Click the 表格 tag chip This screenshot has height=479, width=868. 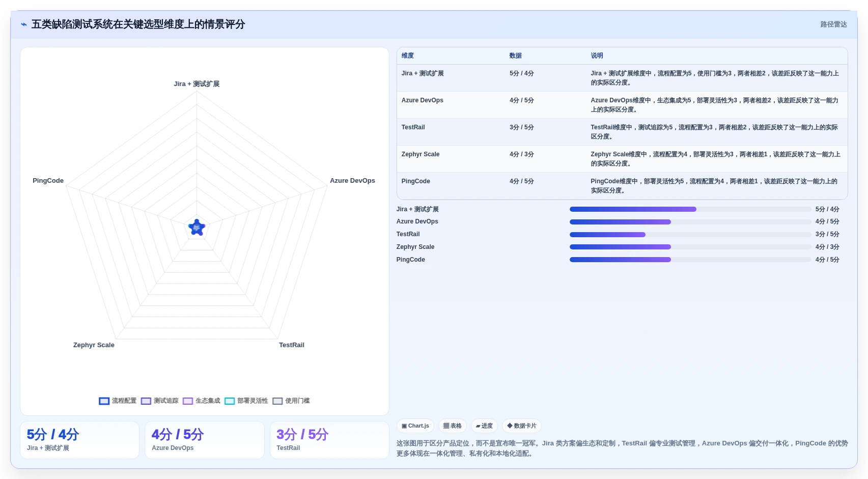pyautogui.click(x=453, y=426)
